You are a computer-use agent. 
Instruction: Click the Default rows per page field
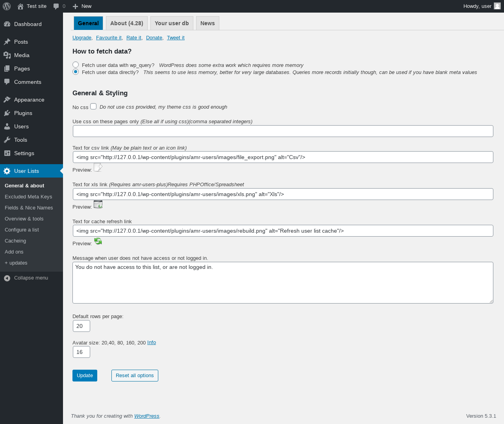82,326
